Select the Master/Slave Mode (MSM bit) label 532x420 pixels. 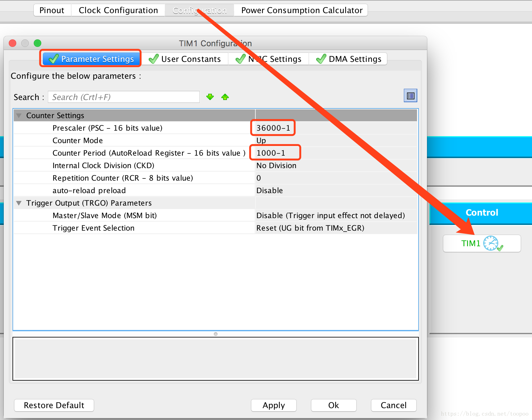pyautogui.click(x=105, y=215)
